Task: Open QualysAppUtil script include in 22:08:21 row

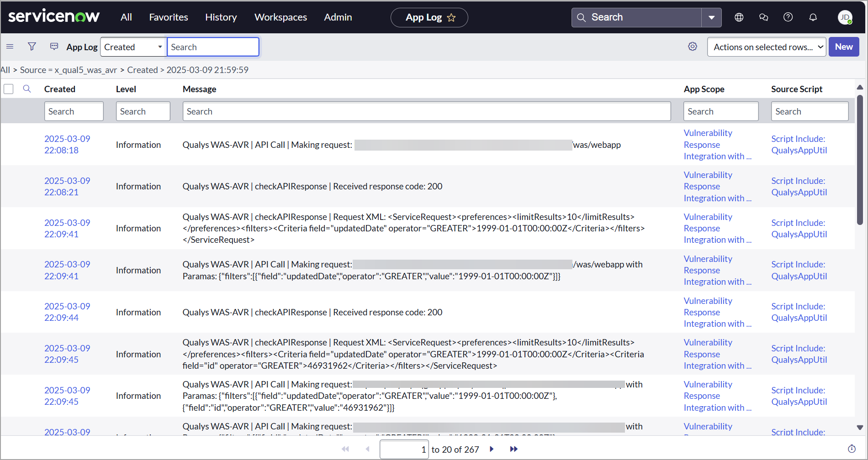Action: click(x=799, y=186)
